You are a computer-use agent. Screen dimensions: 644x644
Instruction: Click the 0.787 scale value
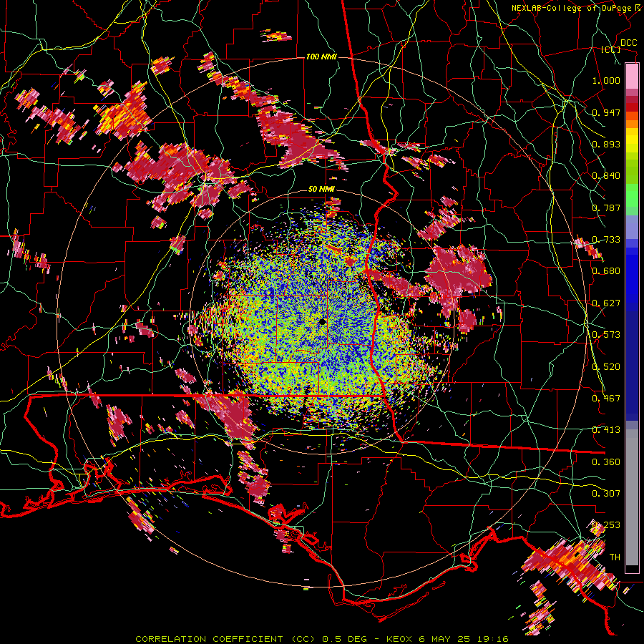[x=606, y=208]
